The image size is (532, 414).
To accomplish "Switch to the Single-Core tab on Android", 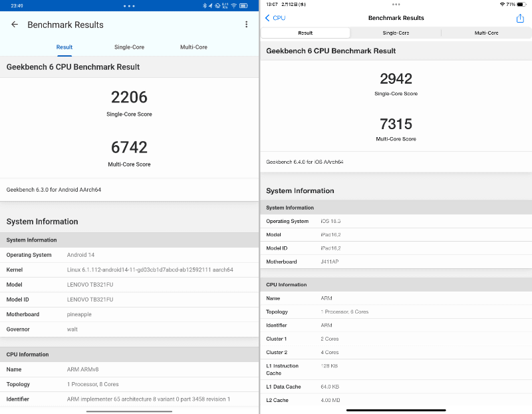I will (x=130, y=47).
